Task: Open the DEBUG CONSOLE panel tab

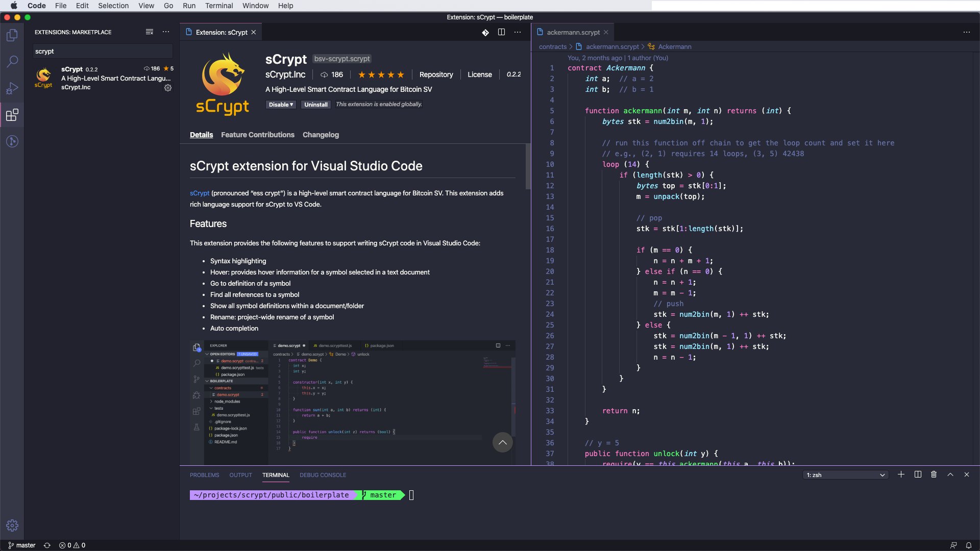Action: [x=323, y=475]
